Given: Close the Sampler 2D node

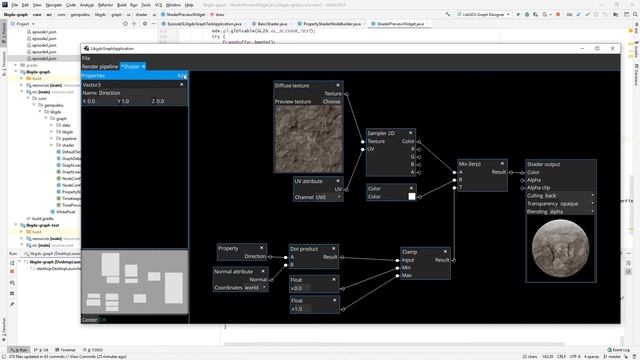Looking at the screenshot, I should (x=410, y=133).
